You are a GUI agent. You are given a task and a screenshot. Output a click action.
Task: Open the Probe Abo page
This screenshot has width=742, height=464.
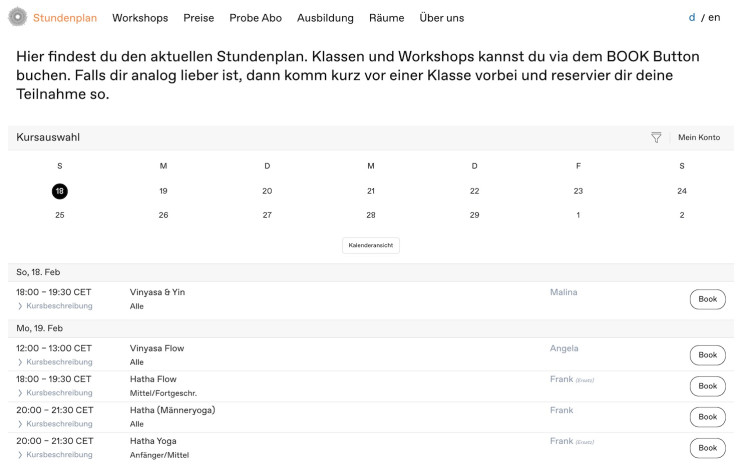pyautogui.click(x=256, y=18)
